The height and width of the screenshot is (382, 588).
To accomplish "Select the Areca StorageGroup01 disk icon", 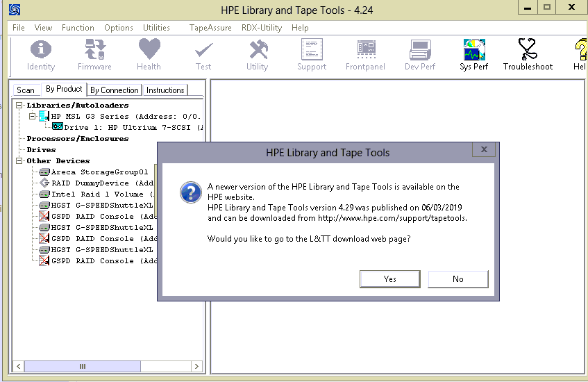I will coord(44,172).
